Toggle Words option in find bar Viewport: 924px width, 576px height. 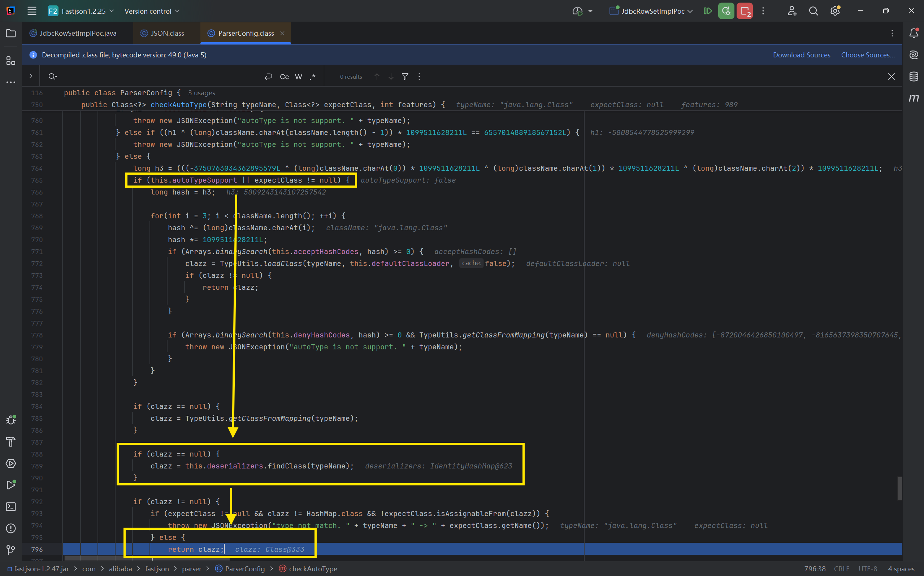click(299, 77)
